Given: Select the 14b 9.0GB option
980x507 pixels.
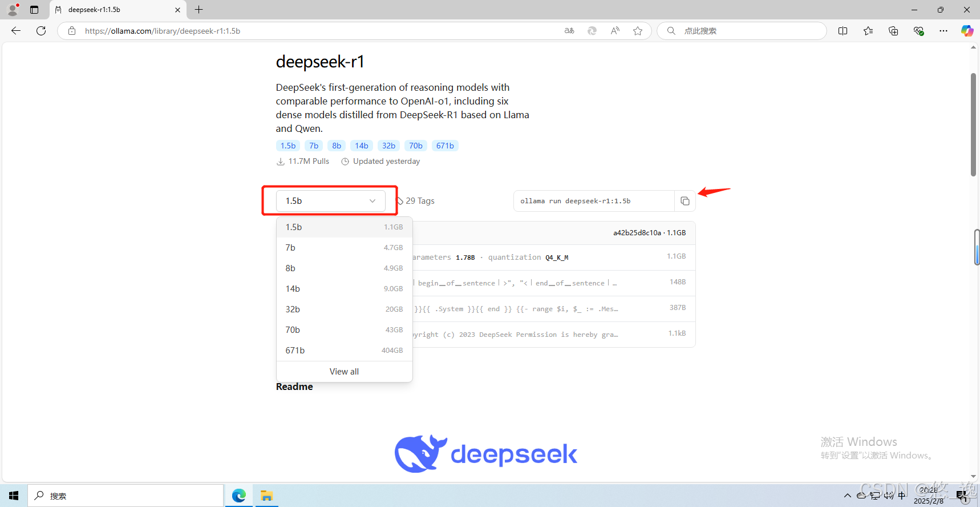Looking at the screenshot, I should pyautogui.click(x=344, y=289).
